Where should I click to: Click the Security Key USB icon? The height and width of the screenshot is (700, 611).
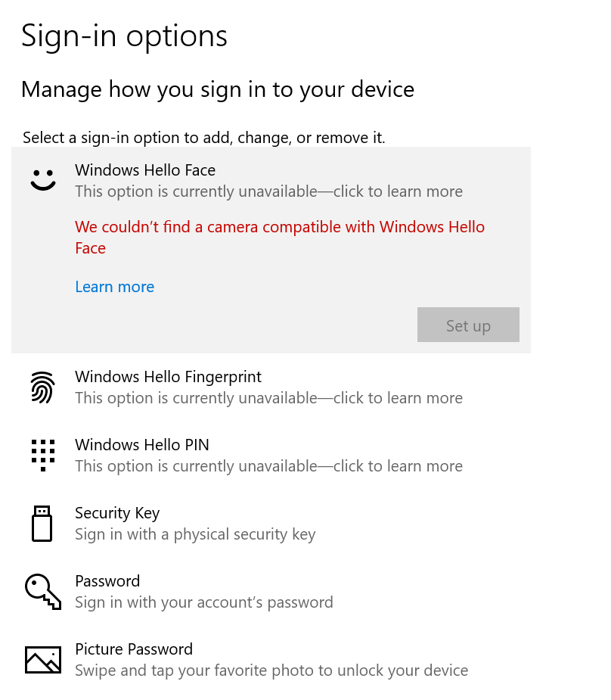[x=43, y=523]
